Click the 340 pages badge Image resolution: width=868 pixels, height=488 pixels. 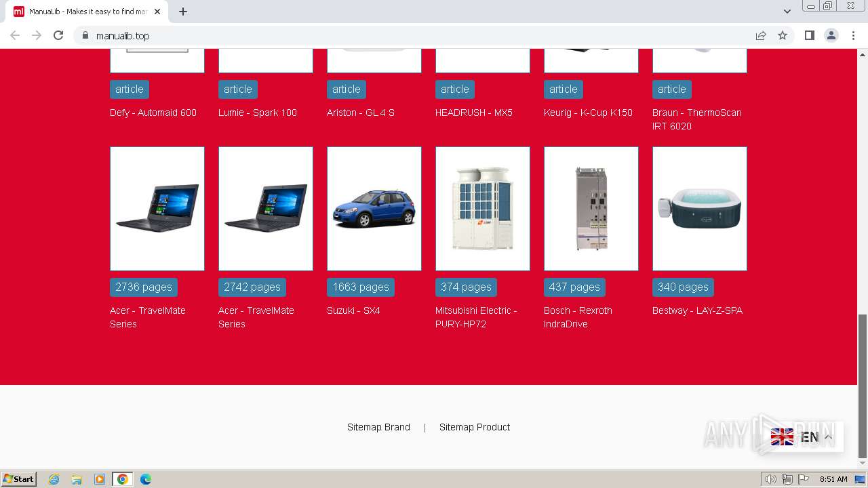click(x=683, y=287)
